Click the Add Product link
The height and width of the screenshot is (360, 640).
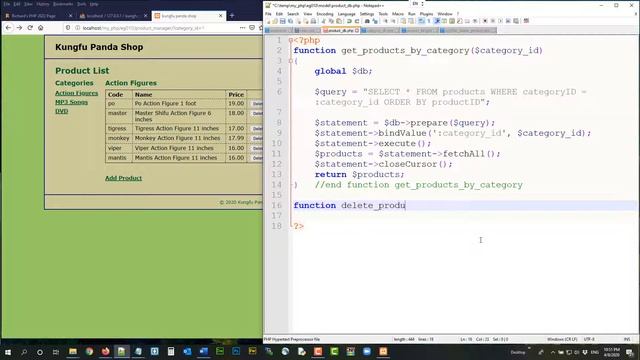[123, 178]
